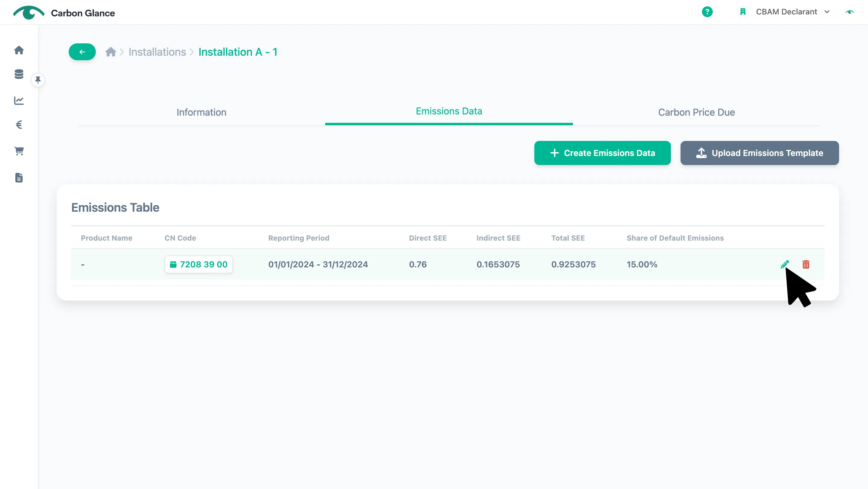Open the database icon in the sidebar
Screen dimensions: 868x489
tap(19, 74)
